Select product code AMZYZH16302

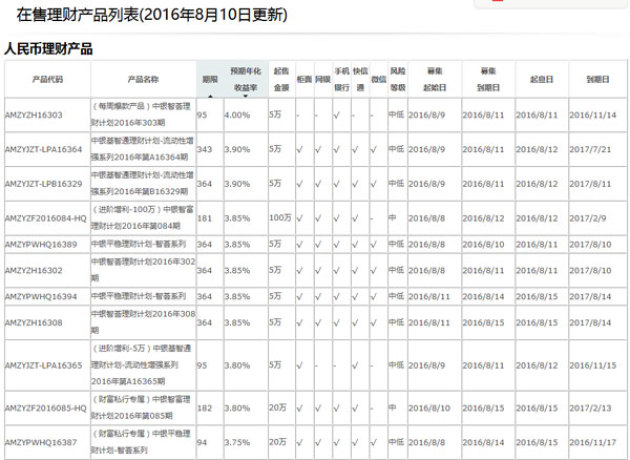click(33, 270)
